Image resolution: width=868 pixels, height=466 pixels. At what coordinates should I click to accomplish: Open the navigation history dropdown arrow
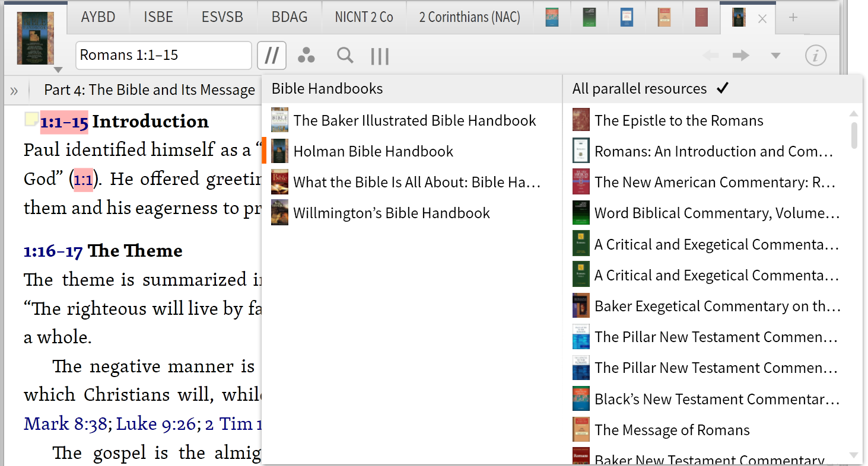click(775, 56)
